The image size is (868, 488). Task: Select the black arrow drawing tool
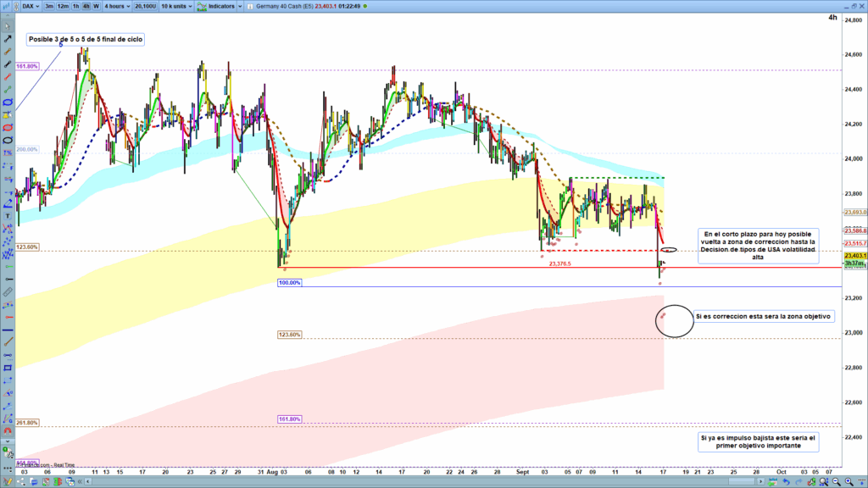coord(7,39)
